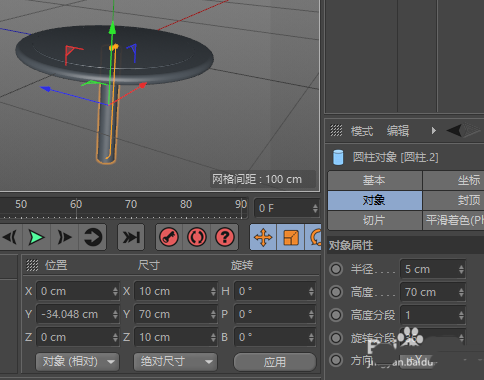
Task: Toggle autokeying red circular icon
Action: [197, 237]
